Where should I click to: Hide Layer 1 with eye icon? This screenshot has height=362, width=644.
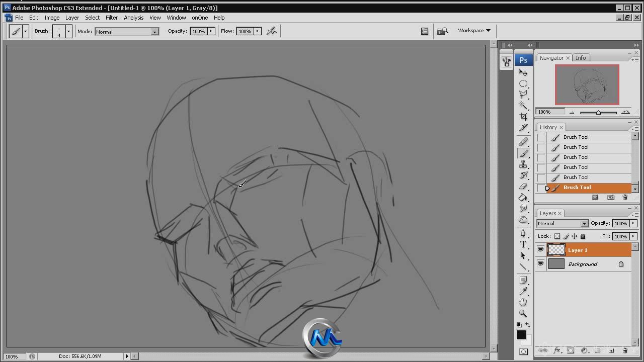[x=541, y=250]
